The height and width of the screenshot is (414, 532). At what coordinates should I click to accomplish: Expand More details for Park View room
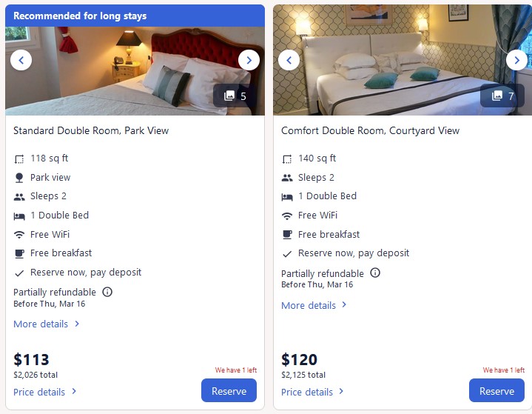click(x=47, y=324)
